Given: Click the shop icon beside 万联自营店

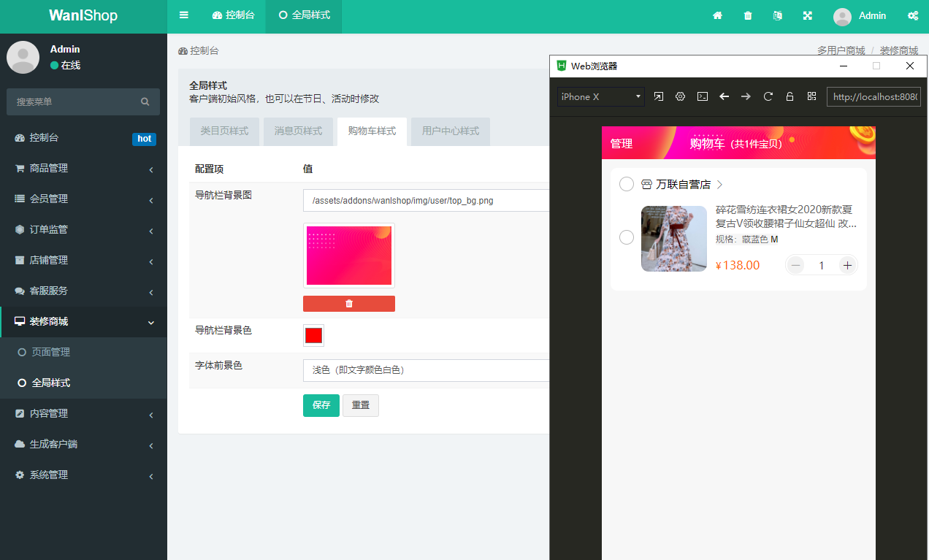Looking at the screenshot, I should pyautogui.click(x=646, y=184).
